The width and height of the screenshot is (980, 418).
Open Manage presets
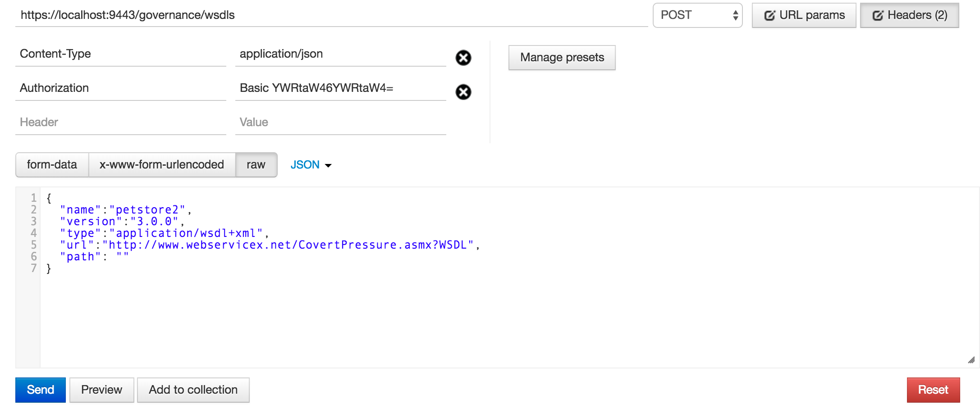(562, 58)
